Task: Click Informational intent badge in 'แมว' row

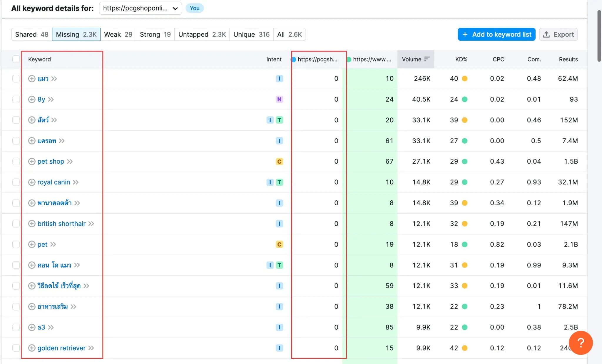Action: 279,78
